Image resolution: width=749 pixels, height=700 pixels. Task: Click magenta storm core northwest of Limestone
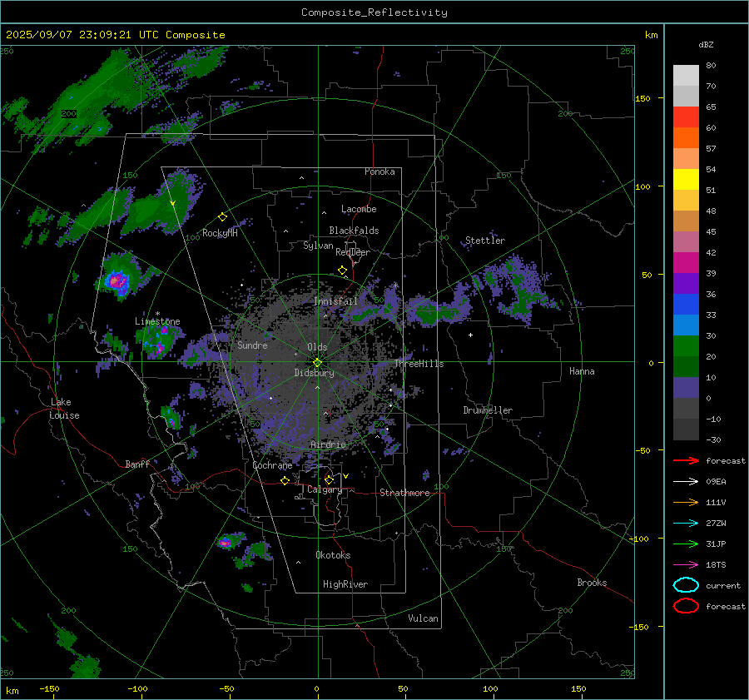coord(116,281)
